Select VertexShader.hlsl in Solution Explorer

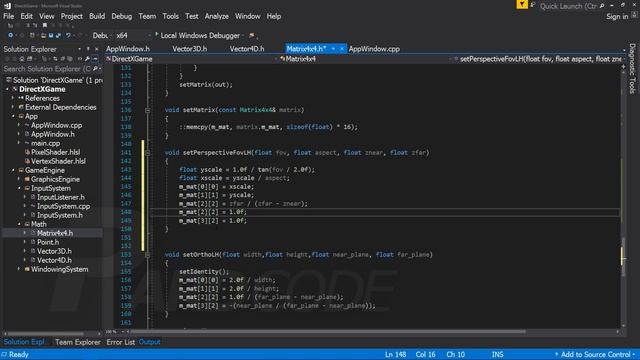point(58,161)
